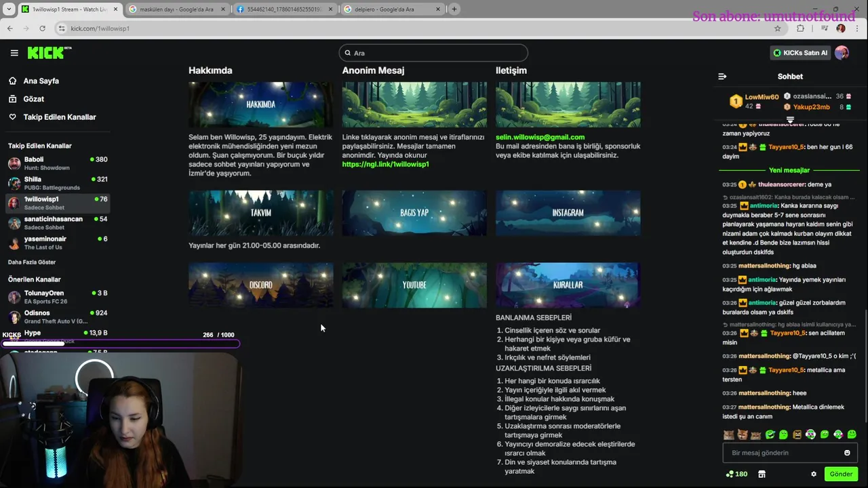Open sanaticinhasancan channel in sidebar
The image size is (868, 488).
click(58, 222)
